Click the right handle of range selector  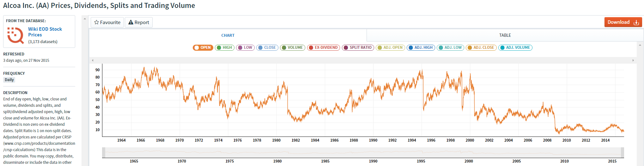[623, 152]
